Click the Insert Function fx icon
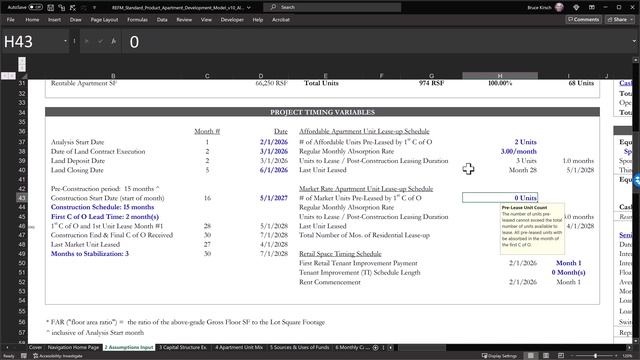This screenshot has width=640, height=360. pos(113,41)
